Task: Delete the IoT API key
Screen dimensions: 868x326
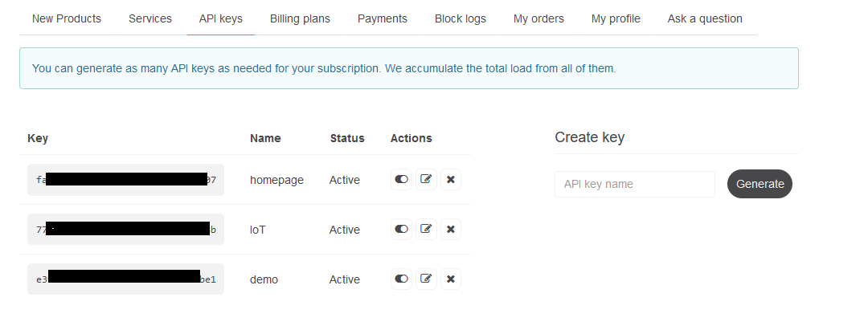Action: click(x=451, y=230)
